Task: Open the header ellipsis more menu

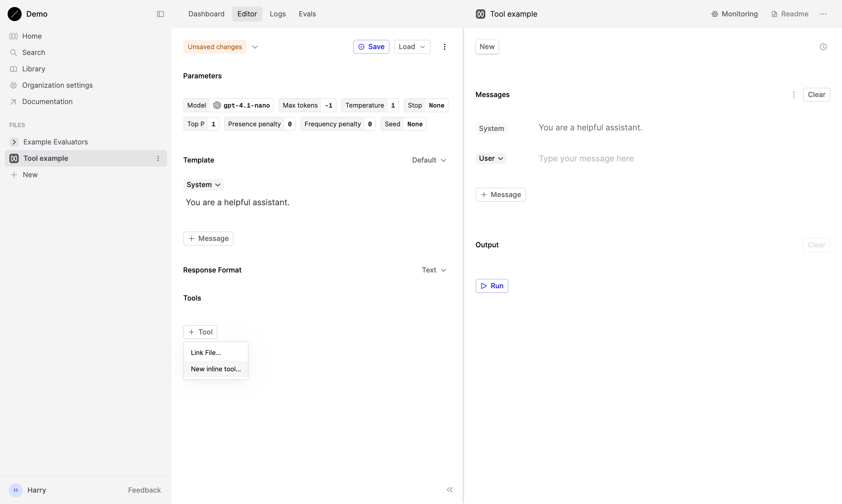Action: (823, 14)
